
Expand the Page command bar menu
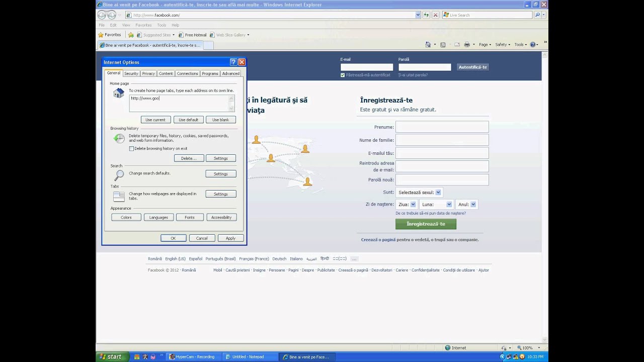click(485, 45)
